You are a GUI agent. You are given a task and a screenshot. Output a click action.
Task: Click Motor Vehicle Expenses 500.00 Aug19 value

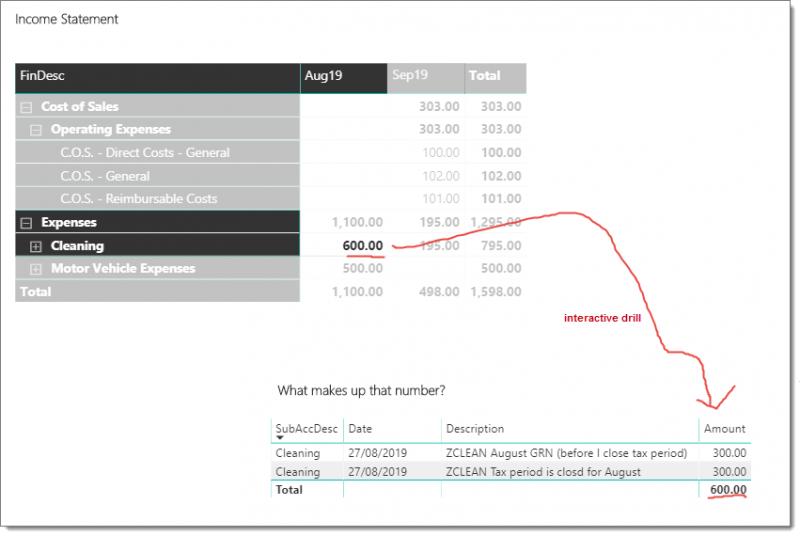point(362,269)
